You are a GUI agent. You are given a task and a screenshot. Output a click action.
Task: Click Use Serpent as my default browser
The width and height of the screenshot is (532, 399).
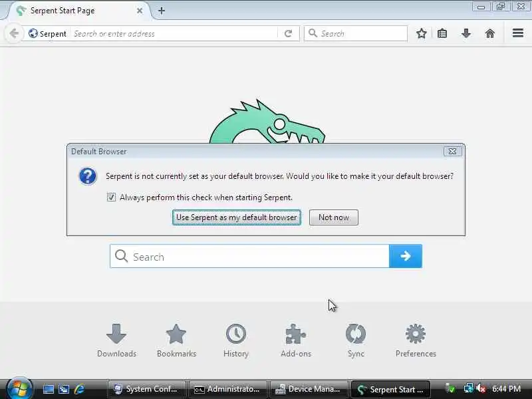[237, 217]
